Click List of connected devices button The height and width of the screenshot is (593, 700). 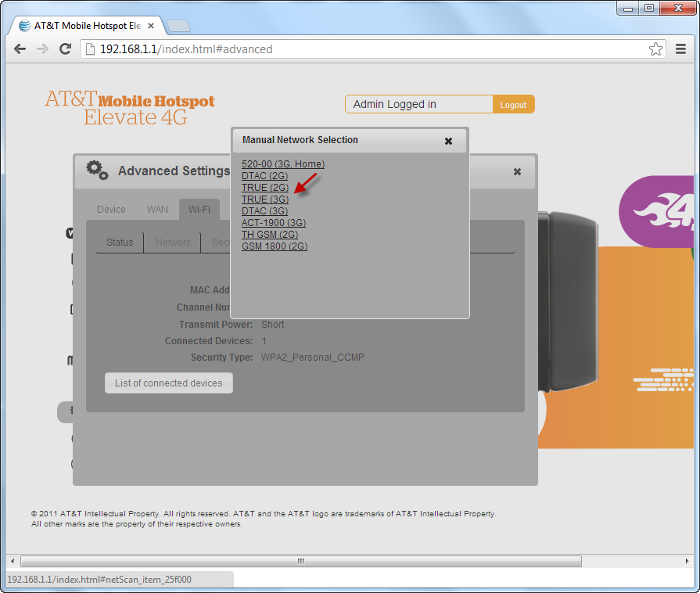(169, 383)
